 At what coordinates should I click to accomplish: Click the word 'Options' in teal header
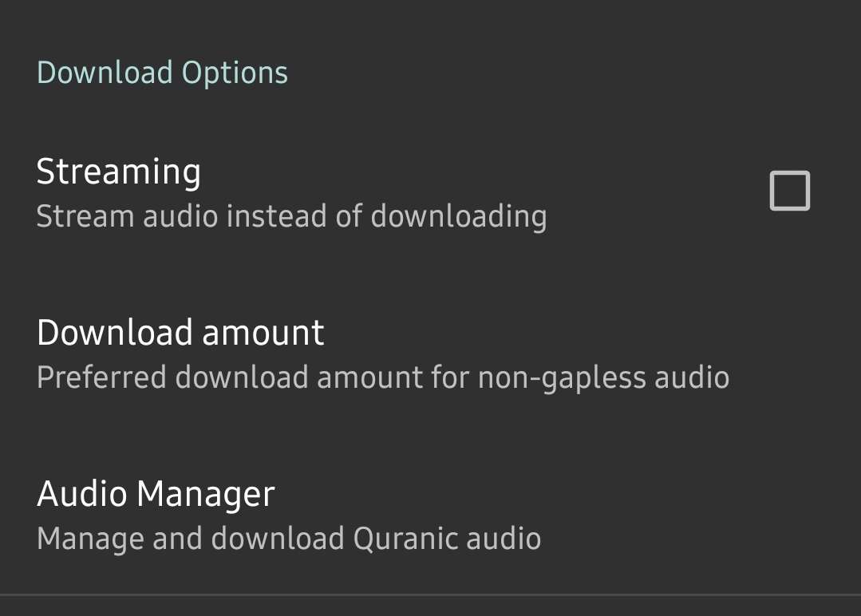click(x=235, y=74)
